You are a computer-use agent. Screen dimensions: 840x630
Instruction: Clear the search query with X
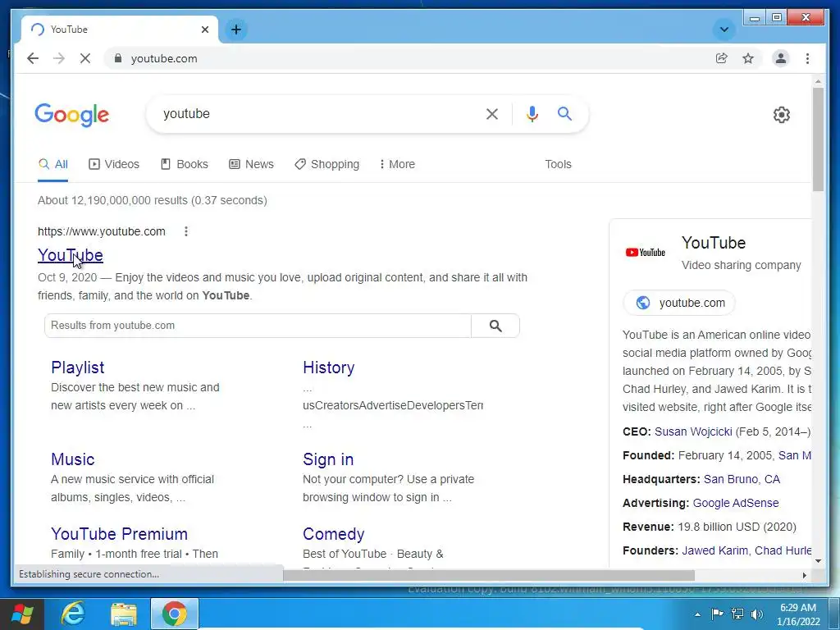[492, 113]
